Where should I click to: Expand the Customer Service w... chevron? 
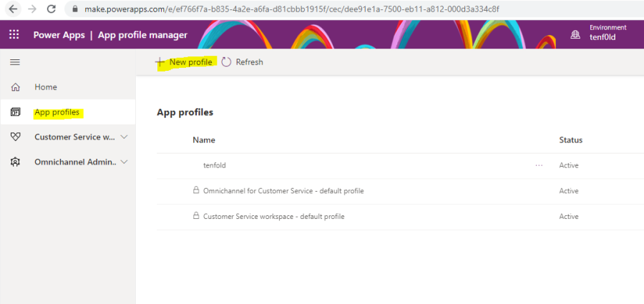coord(124,137)
